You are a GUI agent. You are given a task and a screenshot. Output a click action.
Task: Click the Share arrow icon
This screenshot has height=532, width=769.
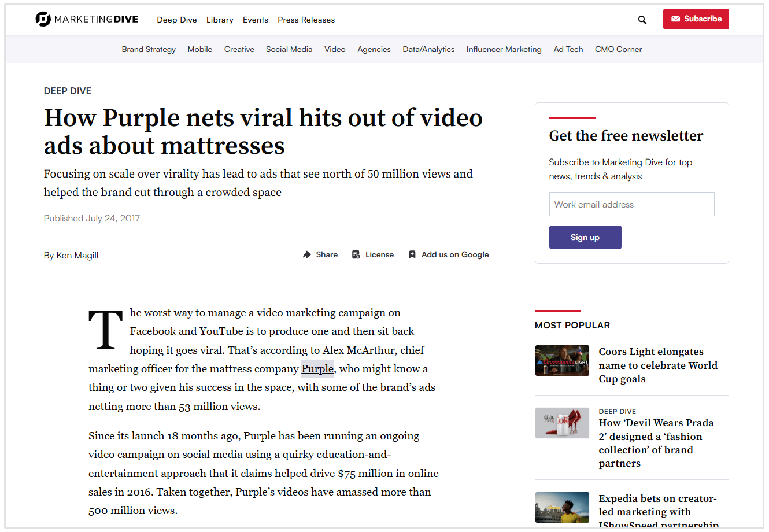(307, 254)
